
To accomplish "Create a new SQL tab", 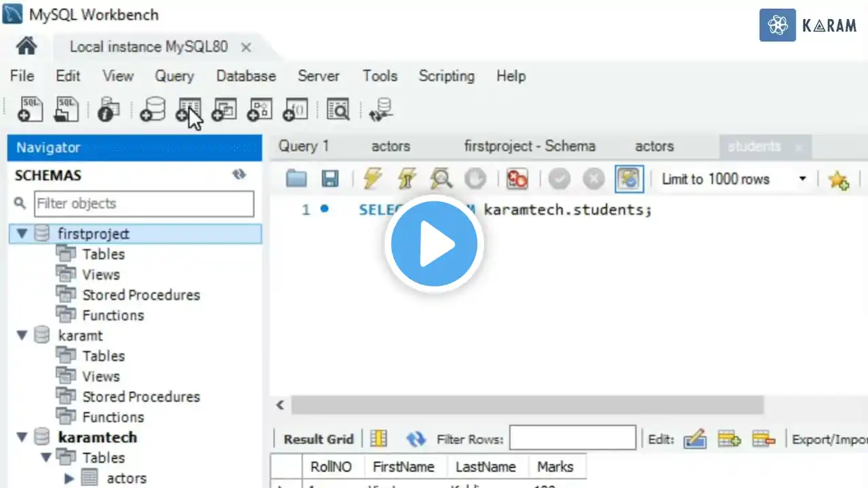I will coord(30,109).
